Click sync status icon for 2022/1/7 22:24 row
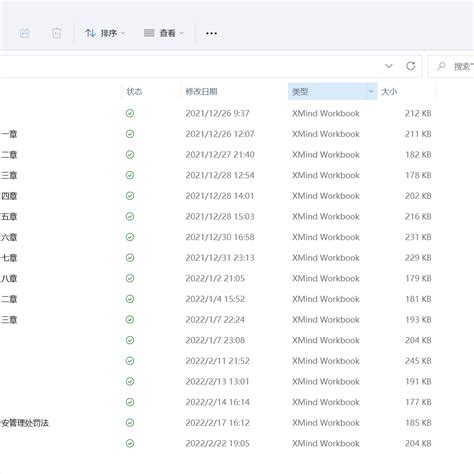474x474 pixels. (x=130, y=320)
